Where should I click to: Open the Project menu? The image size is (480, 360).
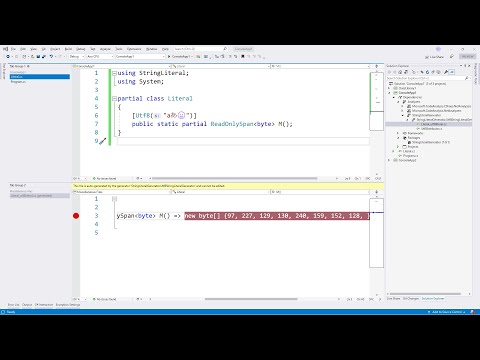point(55,49)
